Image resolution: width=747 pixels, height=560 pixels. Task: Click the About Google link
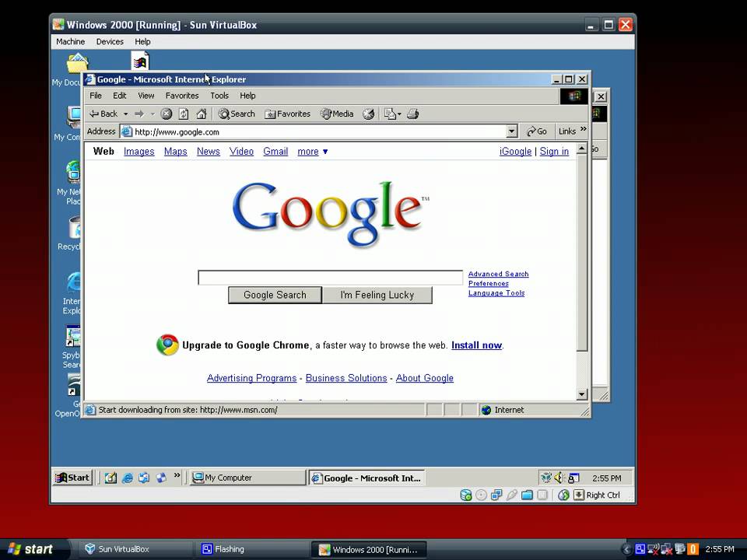pyautogui.click(x=425, y=378)
